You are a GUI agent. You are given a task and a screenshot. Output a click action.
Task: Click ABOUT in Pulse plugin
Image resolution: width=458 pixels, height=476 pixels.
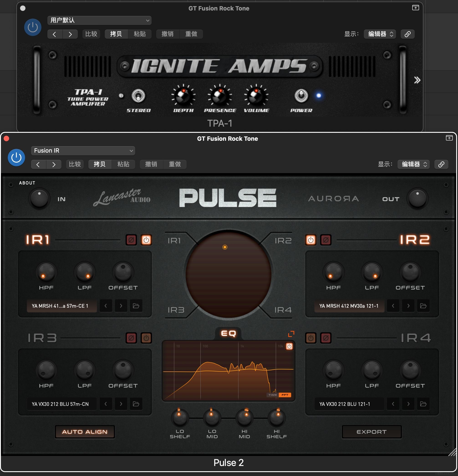(x=27, y=183)
